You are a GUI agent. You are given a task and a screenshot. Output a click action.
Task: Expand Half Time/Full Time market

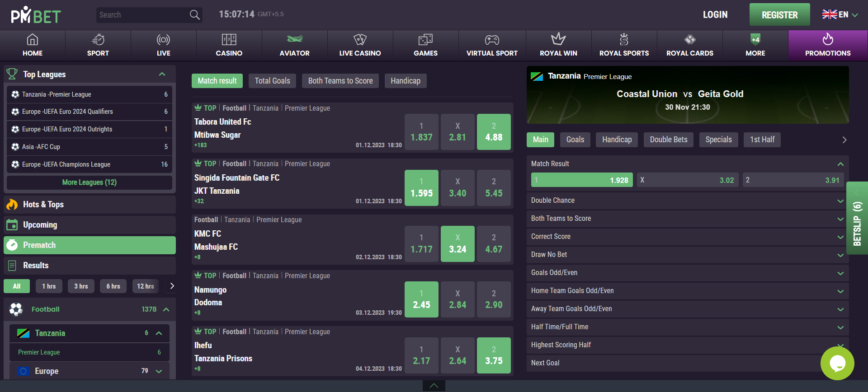pyautogui.click(x=688, y=327)
